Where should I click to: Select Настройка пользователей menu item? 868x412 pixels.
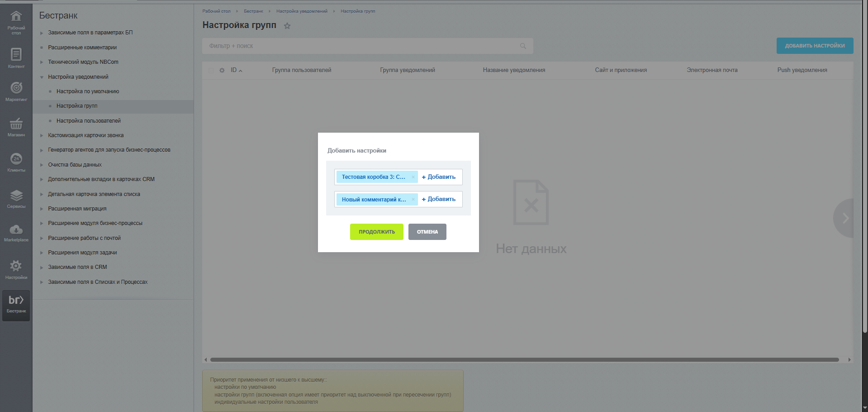[x=88, y=121]
